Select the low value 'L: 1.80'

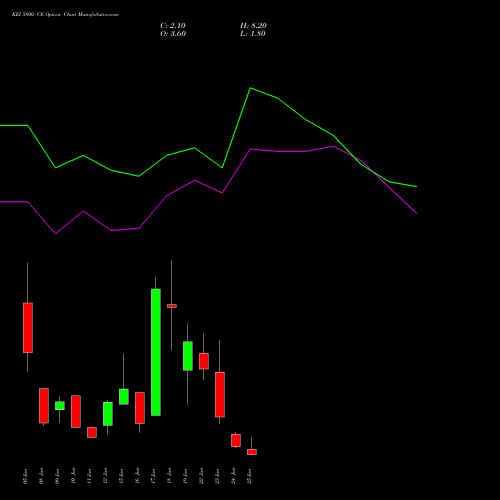pos(253,34)
